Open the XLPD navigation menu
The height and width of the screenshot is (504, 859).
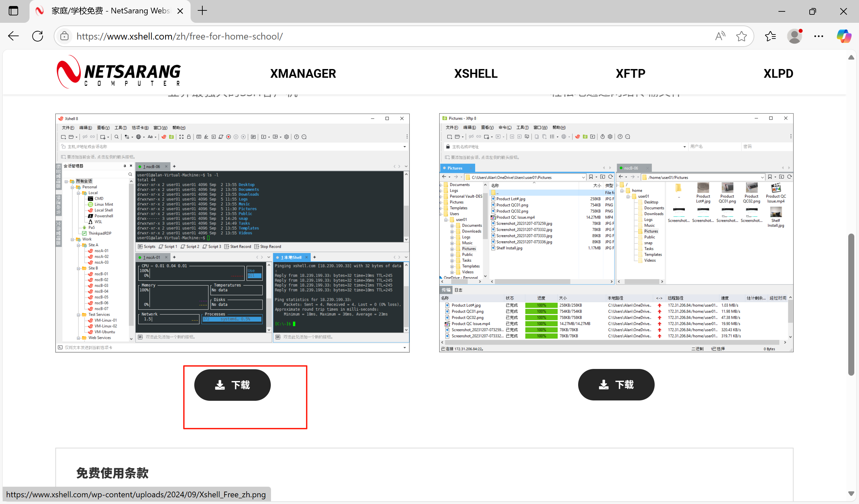click(778, 74)
